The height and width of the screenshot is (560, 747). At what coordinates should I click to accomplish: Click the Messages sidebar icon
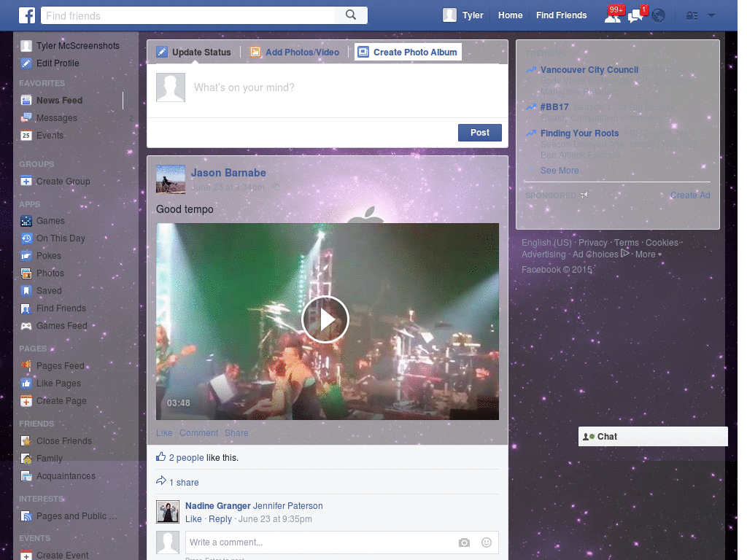[26, 118]
